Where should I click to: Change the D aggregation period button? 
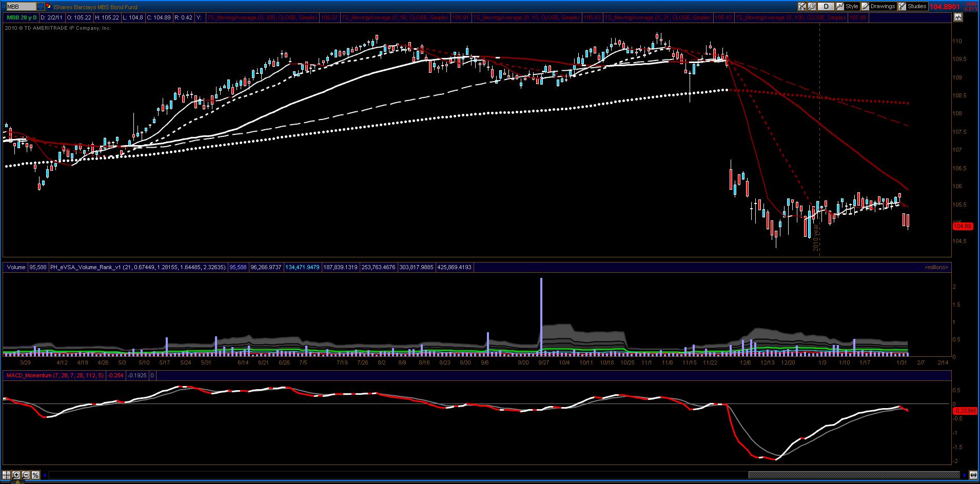(826, 7)
